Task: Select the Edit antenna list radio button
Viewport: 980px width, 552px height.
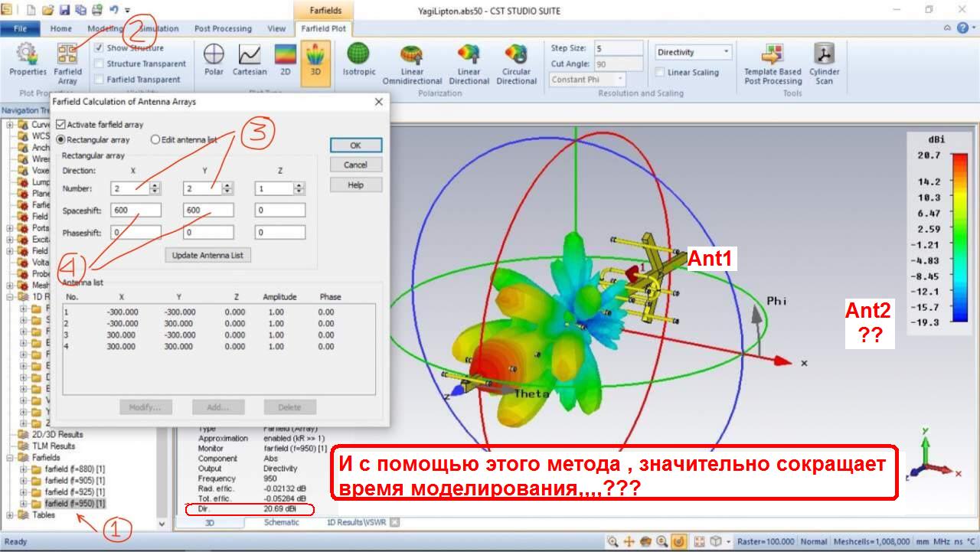Action: 155,140
